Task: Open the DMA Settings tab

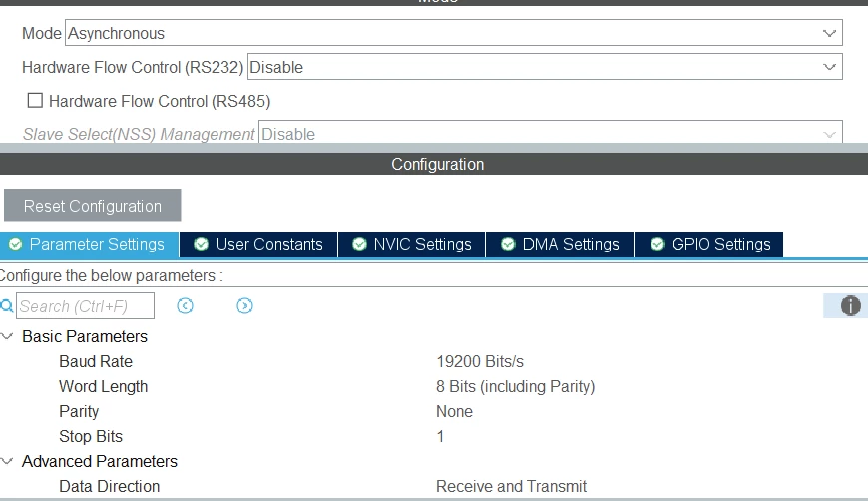Action: coord(560,245)
